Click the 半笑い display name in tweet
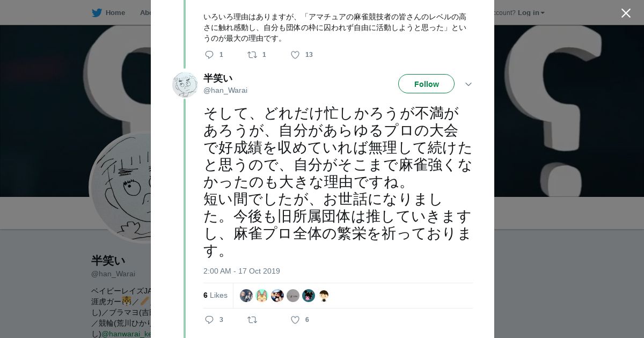The width and height of the screenshot is (644, 338). click(218, 78)
